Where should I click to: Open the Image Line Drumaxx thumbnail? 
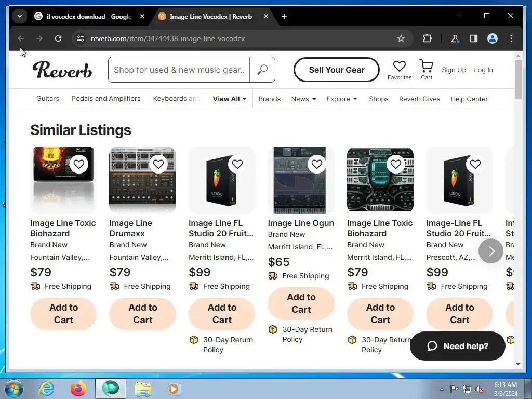pos(142,180)
